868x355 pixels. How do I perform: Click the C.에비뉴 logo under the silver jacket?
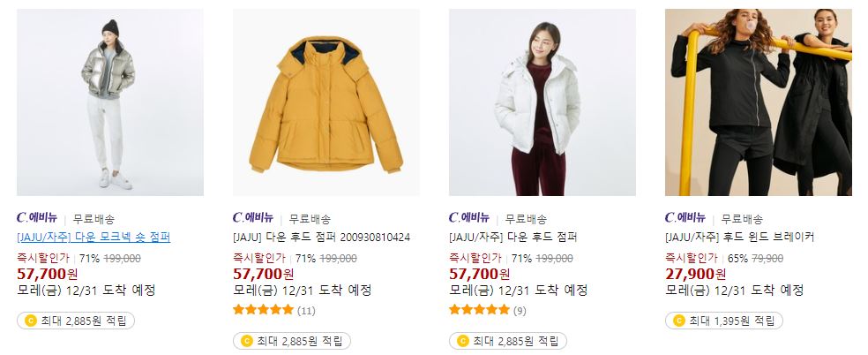(37, 217)
